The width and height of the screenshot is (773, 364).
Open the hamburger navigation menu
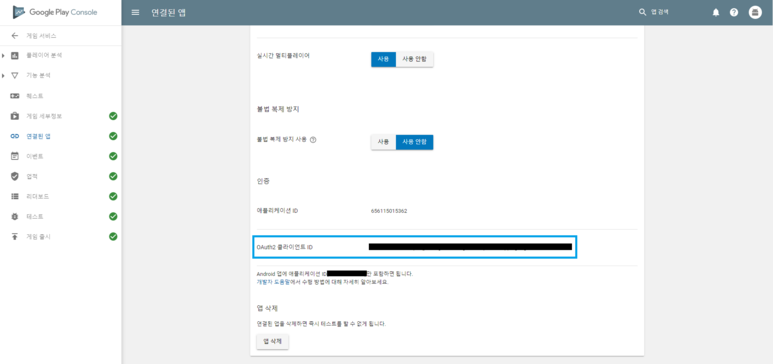click(136, 12)
